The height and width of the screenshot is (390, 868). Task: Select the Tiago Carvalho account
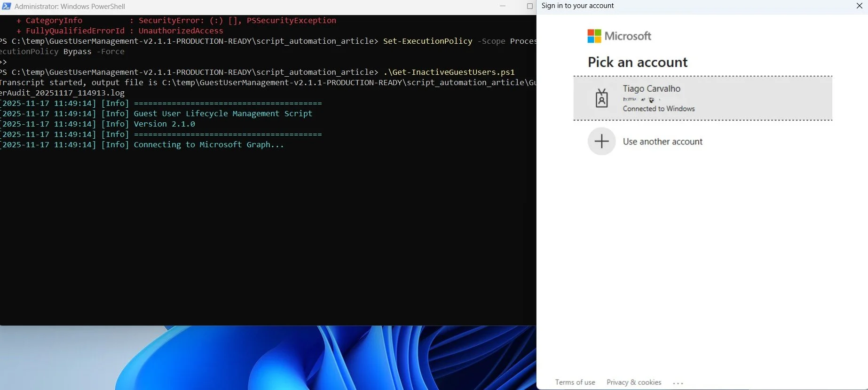tap(702, 98)
